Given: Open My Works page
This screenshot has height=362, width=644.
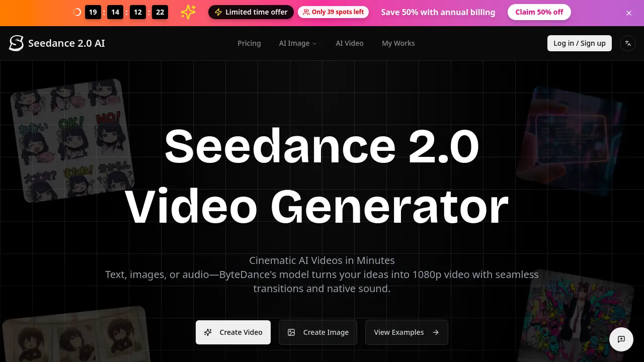Looking at the screenshot, I should point(398,43).
